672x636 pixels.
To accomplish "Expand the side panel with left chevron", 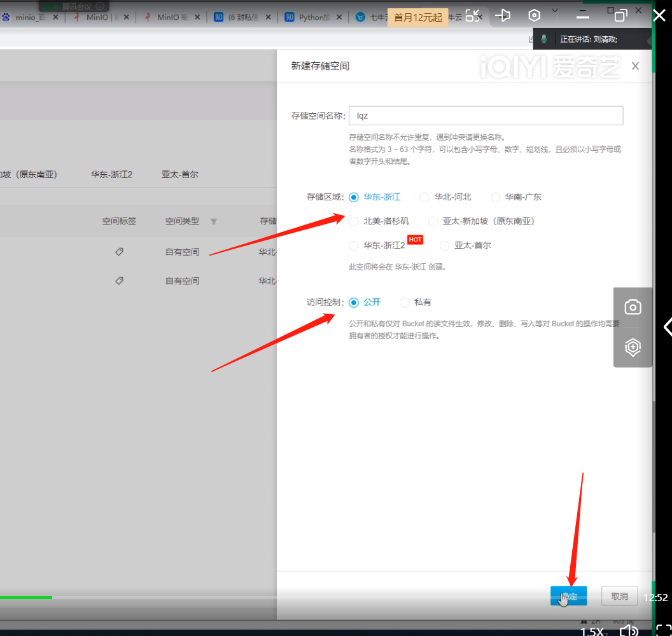I will pos(668,327).
